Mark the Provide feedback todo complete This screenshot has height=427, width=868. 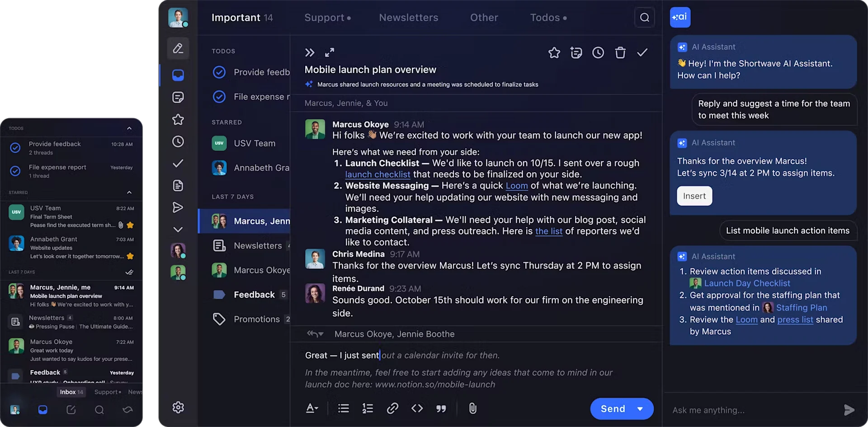pos(219,72)
